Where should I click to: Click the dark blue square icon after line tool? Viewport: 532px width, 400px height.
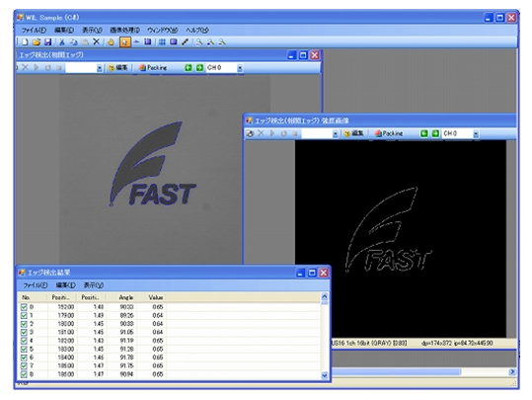click(148, 42)
